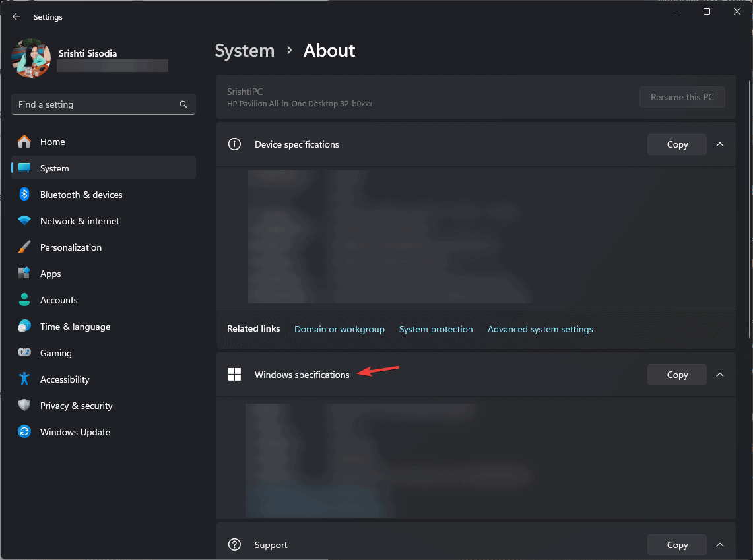Go back using the Settings back arrow
Image resolution: width=753 pixels, height=560 pixels.
point(16,16)
